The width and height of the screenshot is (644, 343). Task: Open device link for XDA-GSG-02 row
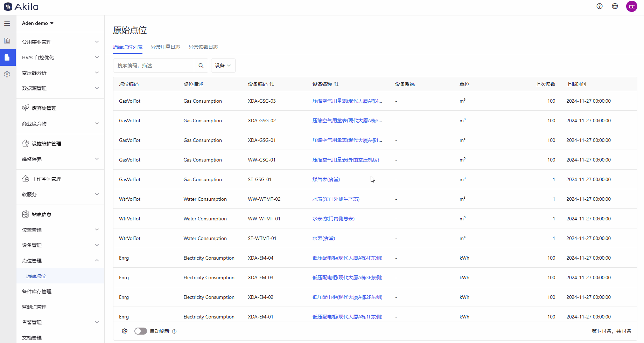347,121
